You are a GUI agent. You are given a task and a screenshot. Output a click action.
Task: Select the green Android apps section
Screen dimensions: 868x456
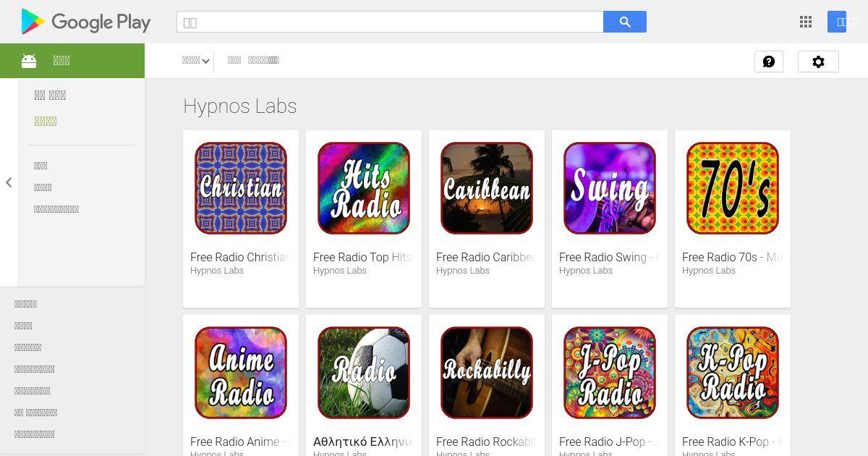72,61
